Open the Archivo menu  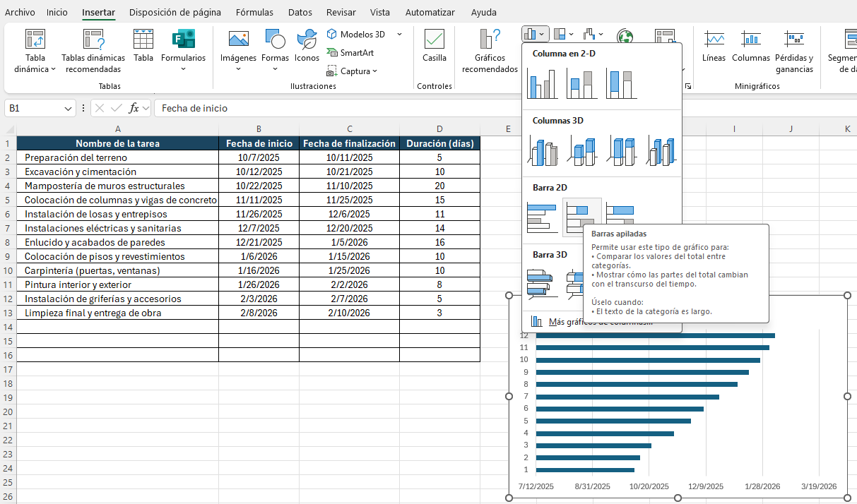[20, 13]
